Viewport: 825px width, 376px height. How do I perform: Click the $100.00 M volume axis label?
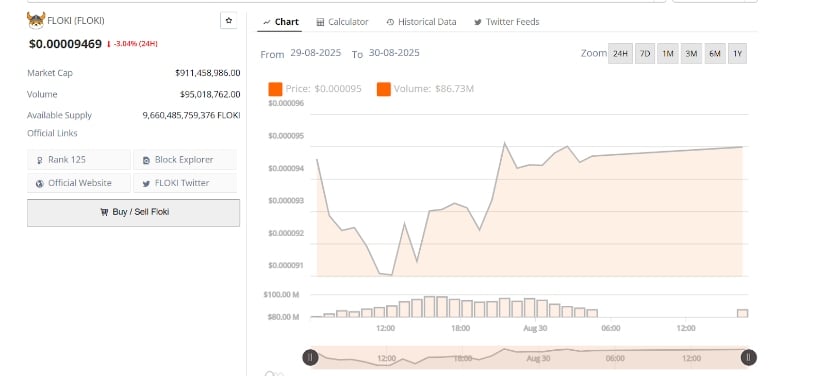pos(281,294)
